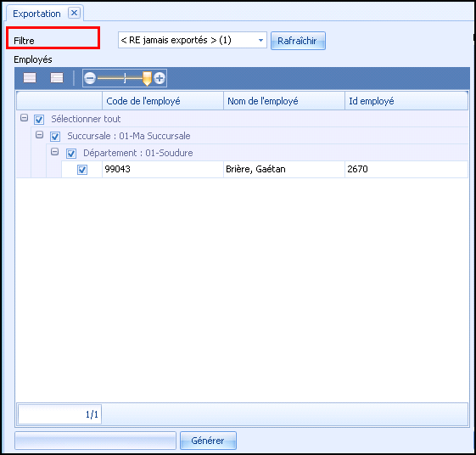Open the RE jamais exportés filter dropdown
476x455 pixels.
(192, 40)
